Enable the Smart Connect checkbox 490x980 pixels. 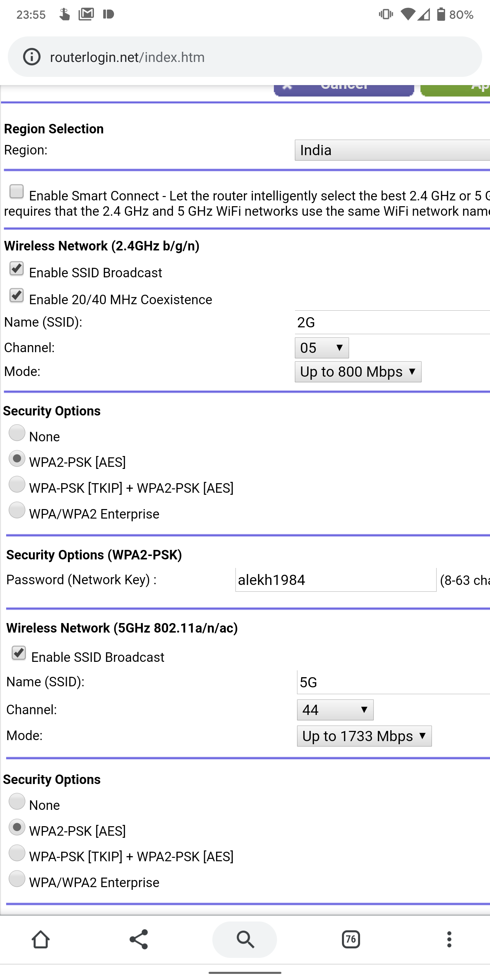(x=17, y=192)
